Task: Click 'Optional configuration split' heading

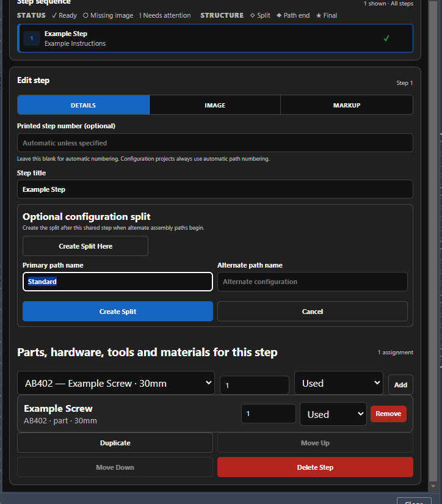Action: 87,217
